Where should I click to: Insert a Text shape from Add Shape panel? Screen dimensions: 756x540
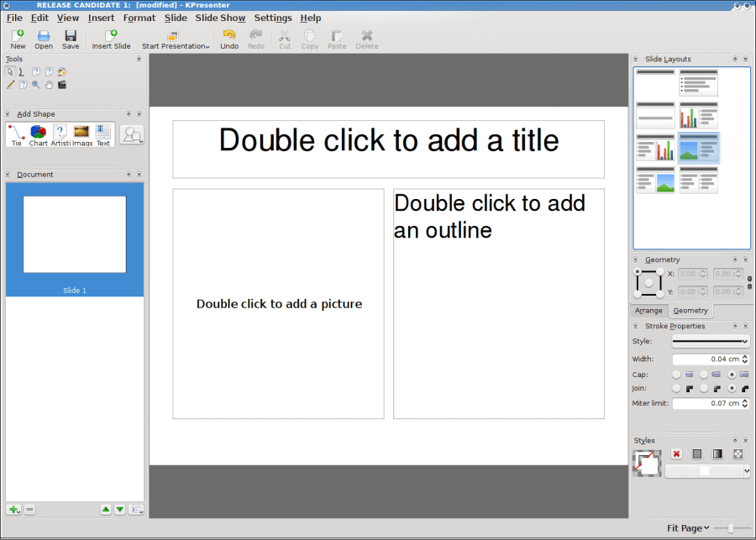pyautogui.click(x=102, y=133)
